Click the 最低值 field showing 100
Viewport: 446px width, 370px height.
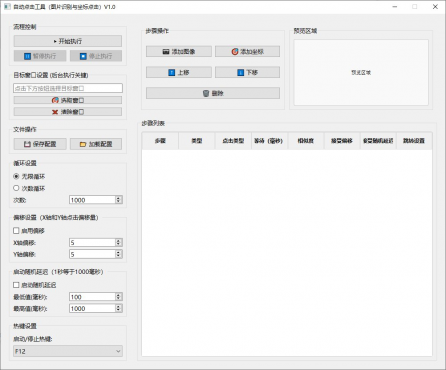tap(92, 297)
